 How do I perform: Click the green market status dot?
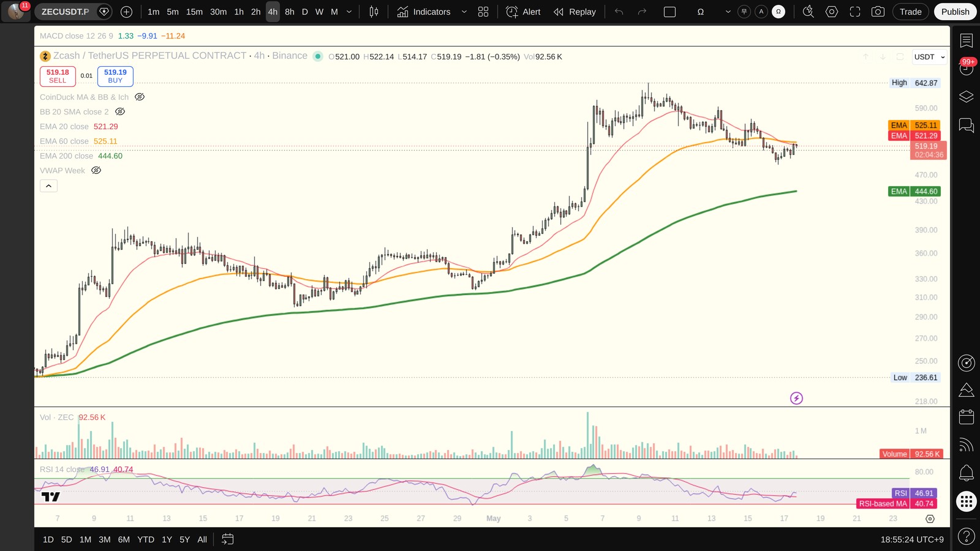tap(318, 56)
